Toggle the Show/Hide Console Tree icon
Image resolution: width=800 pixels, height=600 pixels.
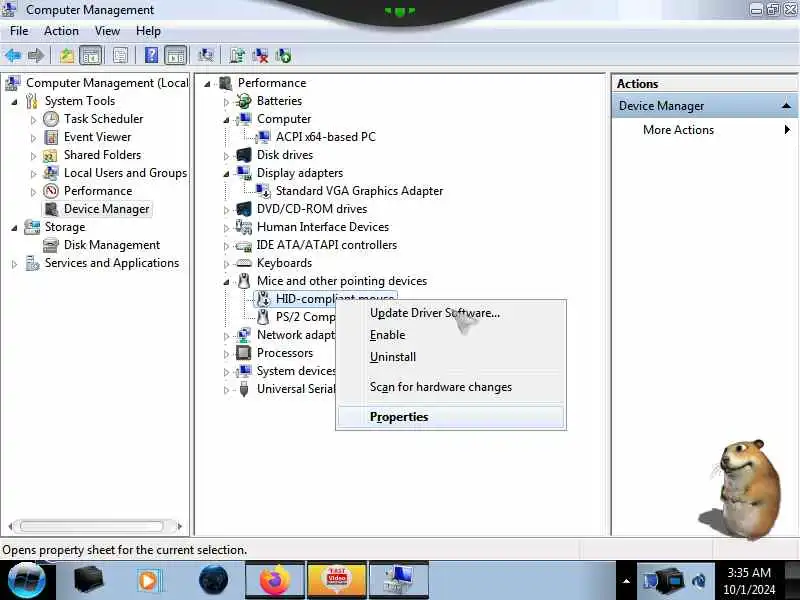tap(91, 55)
